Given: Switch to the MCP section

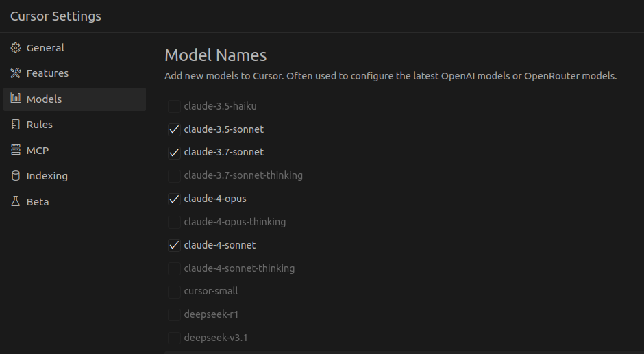Looking at the screenshot, I should click(x=75, y=151).
